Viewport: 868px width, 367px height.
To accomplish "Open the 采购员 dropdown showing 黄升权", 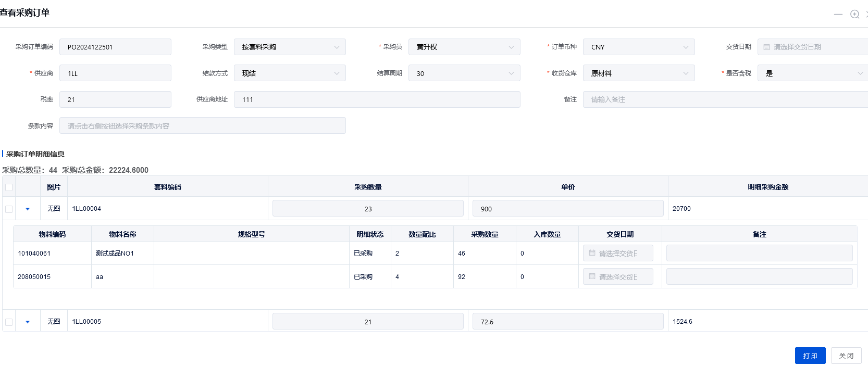I will coord(464,47).
